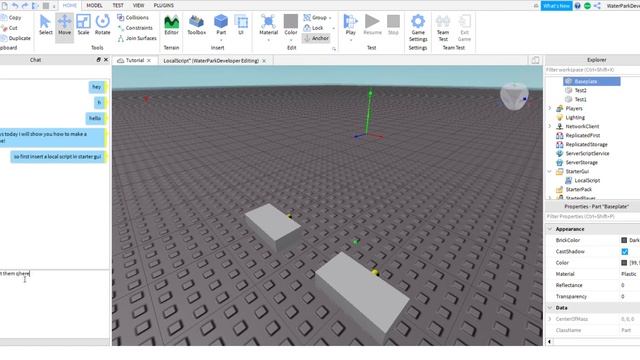Click the Color property swatch
This screenshot has width=640, height=360.
pyautogui.click(x=624, y=262)
